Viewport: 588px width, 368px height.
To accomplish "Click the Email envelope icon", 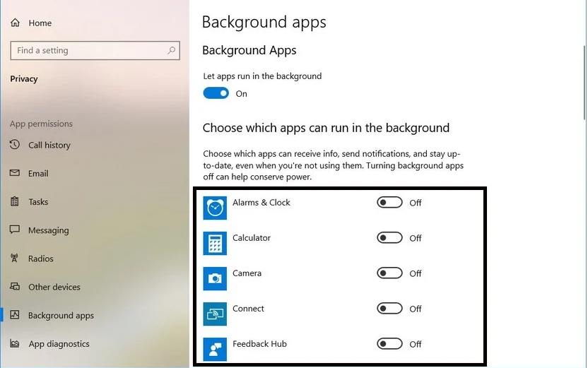I will [15, 173].
